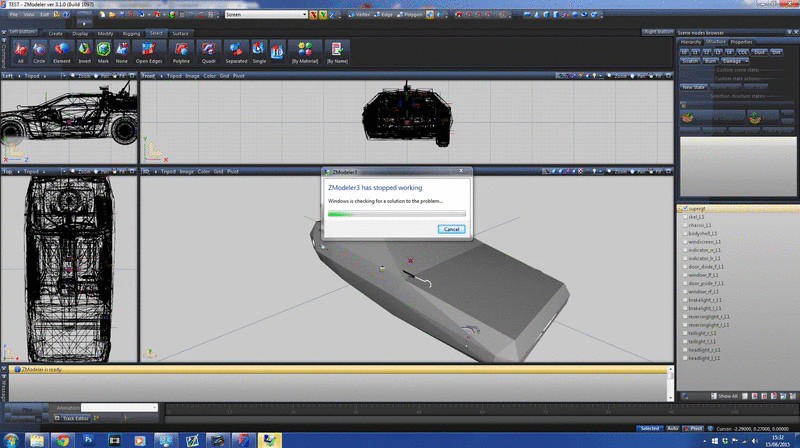The width and height of the screenshot is (800, 448).
Task: Switch to Edge editing level
Action: (x=384, y=15)
